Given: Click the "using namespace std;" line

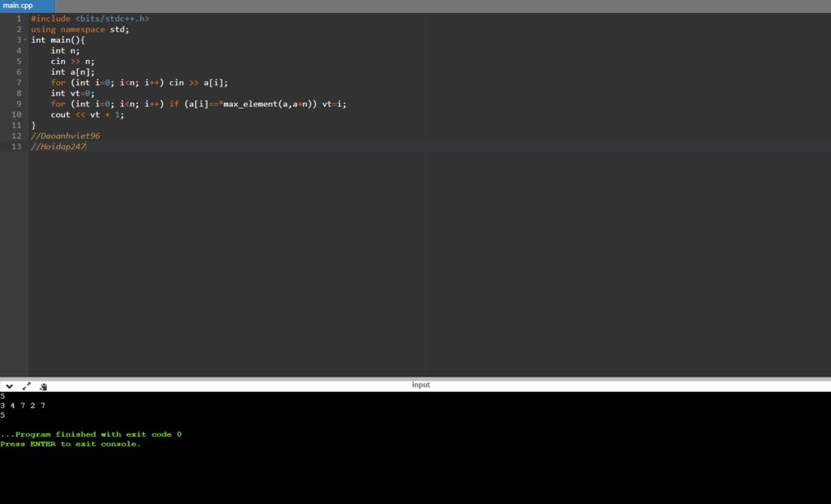Looking at the screenshot, I should pyautogui.click(x=80, y=29).
